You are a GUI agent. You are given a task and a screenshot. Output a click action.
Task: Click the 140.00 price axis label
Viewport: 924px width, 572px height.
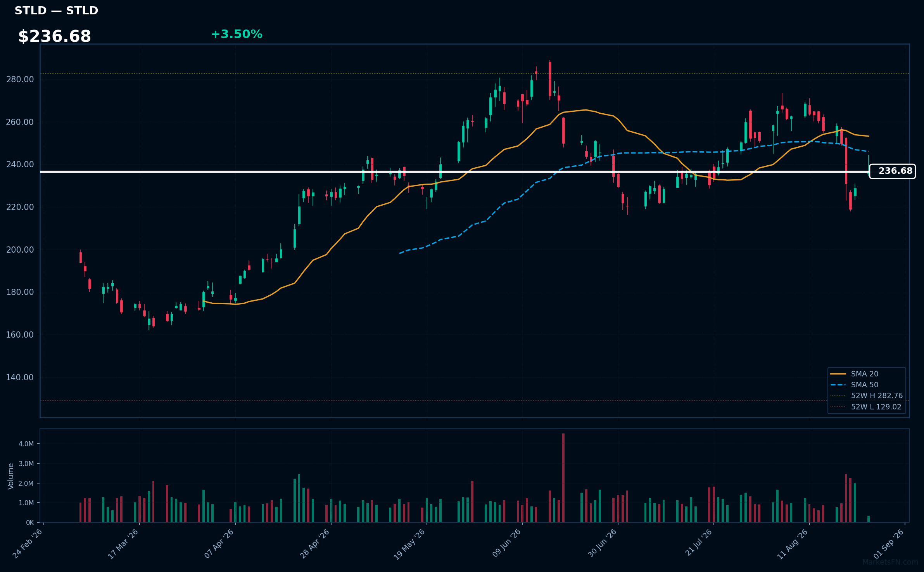pos(20,378)
